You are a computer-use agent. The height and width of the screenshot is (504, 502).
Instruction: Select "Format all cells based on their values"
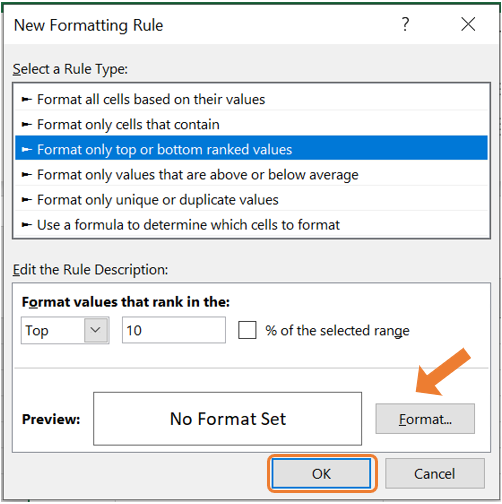tap(251, 99)
